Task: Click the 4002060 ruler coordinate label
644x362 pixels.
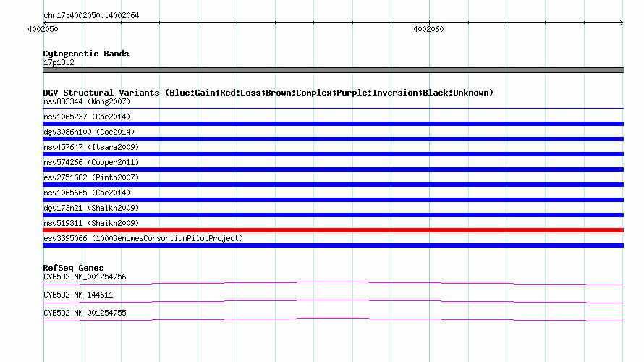Action: (428, 29)
